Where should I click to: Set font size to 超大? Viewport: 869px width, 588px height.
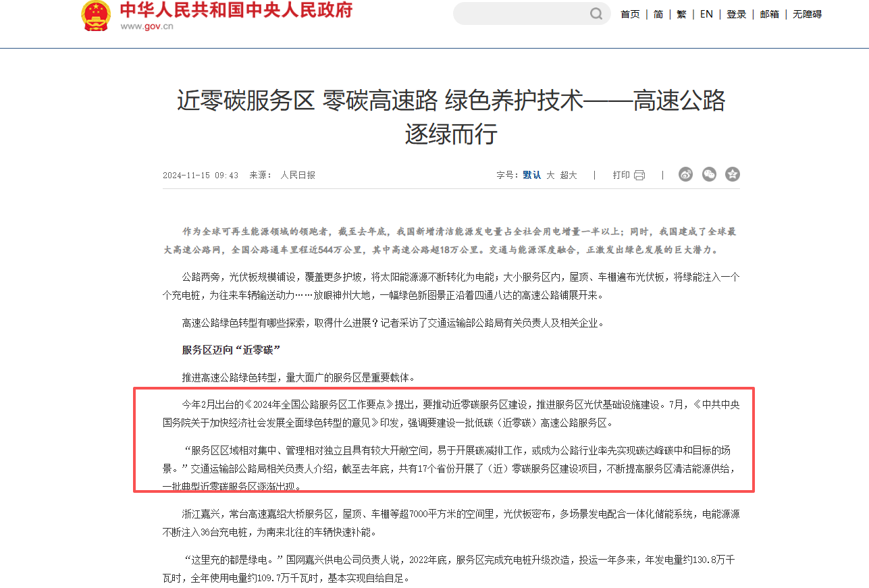[x=569, y=176]
